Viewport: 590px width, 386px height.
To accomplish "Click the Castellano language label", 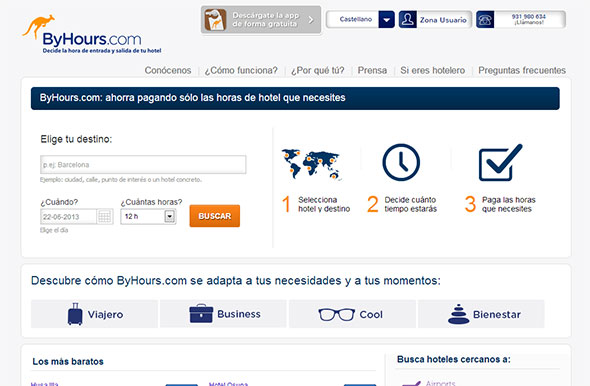I will (356, 19).
